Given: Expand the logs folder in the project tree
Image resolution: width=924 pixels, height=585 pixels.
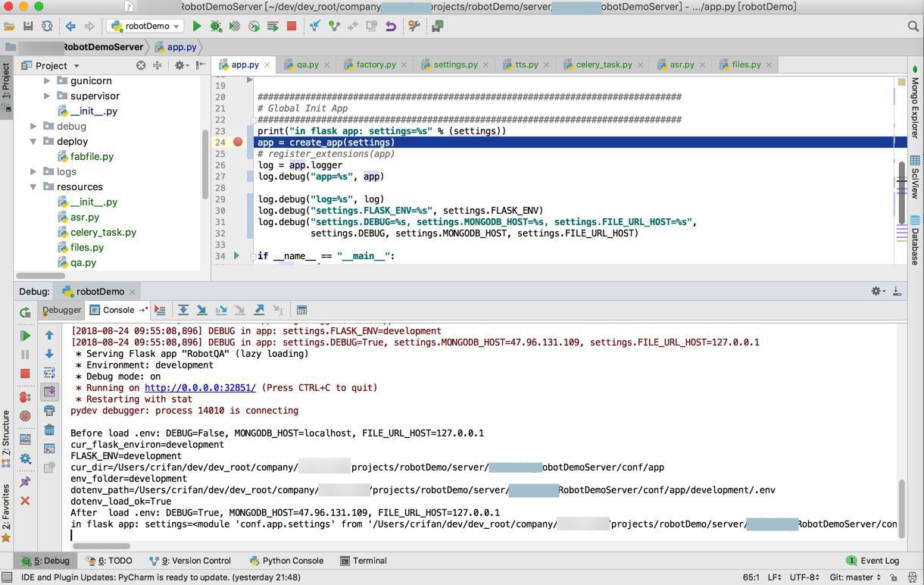Looking at the screenshot, I should point(33,172).
